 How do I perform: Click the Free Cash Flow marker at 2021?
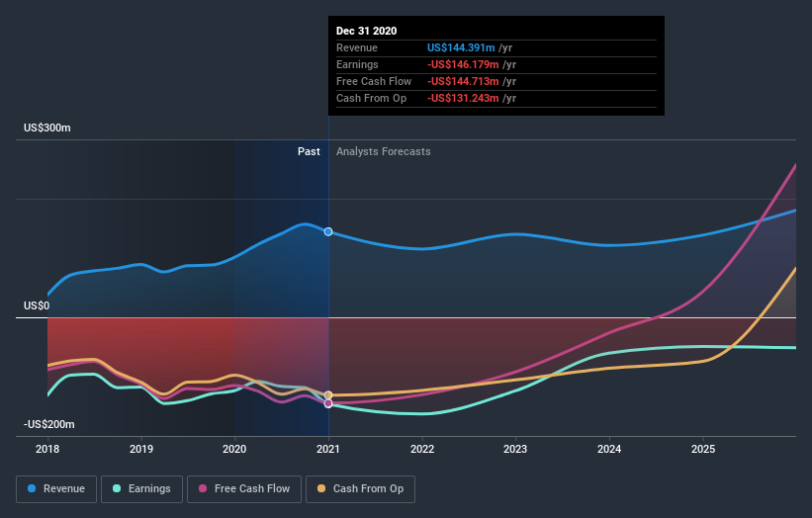coord(328,403)
